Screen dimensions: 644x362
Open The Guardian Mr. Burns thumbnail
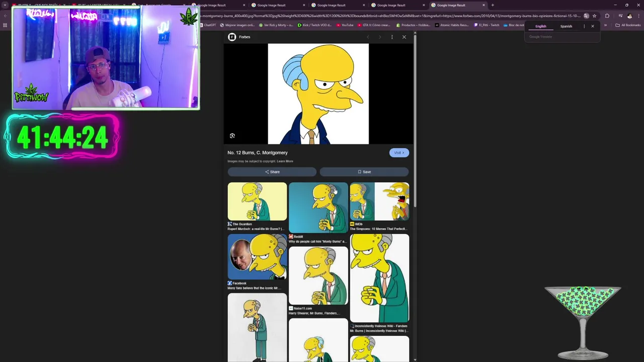coord(257,201)
